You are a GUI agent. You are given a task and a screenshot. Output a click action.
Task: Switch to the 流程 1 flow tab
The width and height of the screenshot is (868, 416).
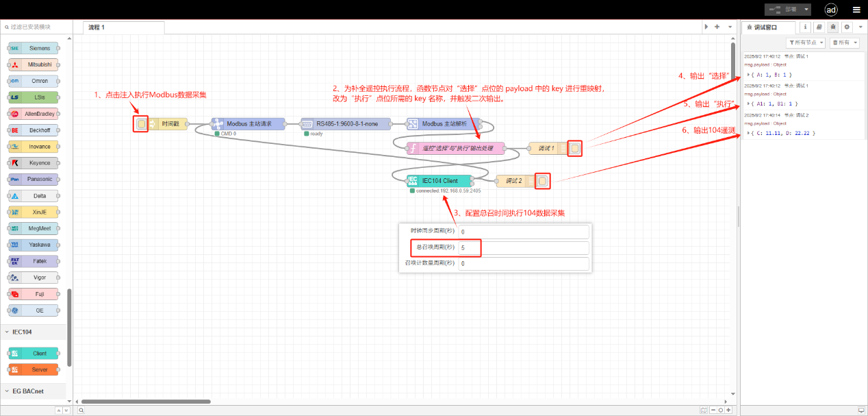(123, 27)
